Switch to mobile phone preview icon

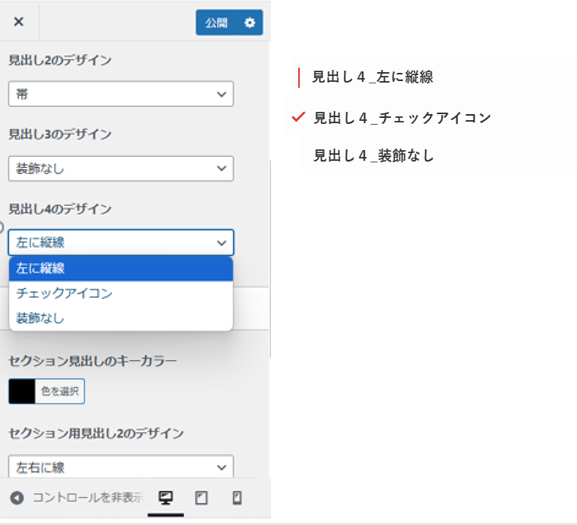tap(237, 498)
